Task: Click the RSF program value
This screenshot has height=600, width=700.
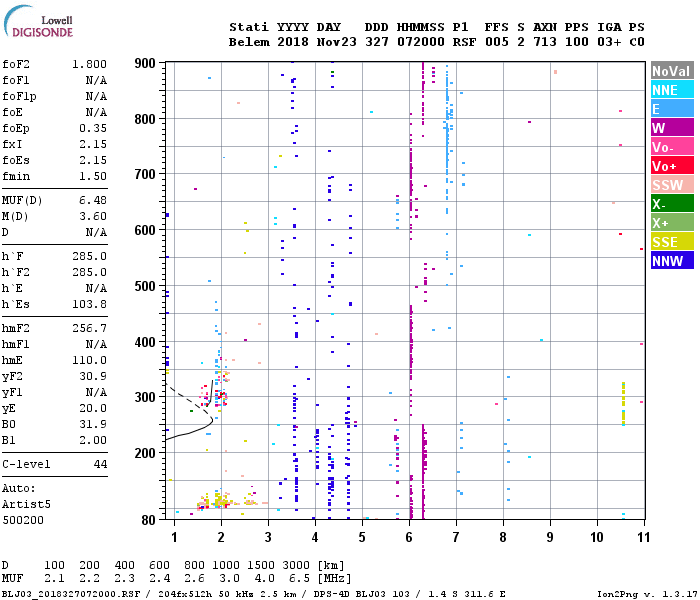Action: pos(464,42)
